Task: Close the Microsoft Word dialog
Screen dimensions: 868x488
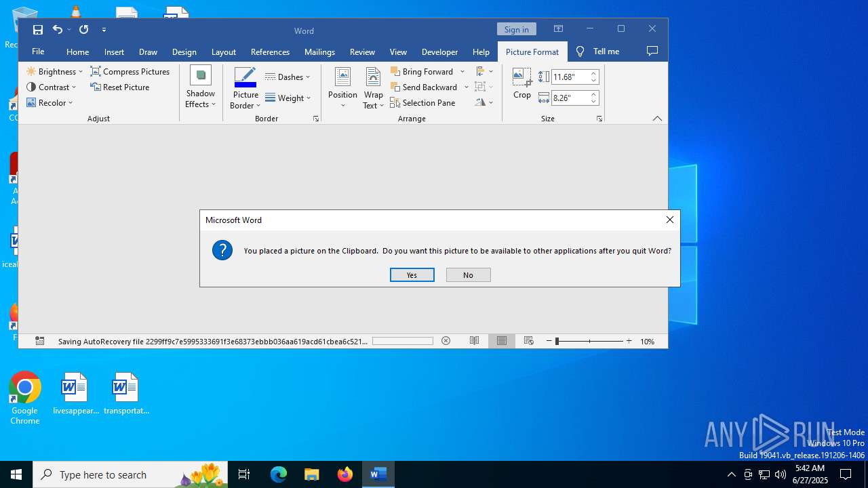Action: click(669, 220)
